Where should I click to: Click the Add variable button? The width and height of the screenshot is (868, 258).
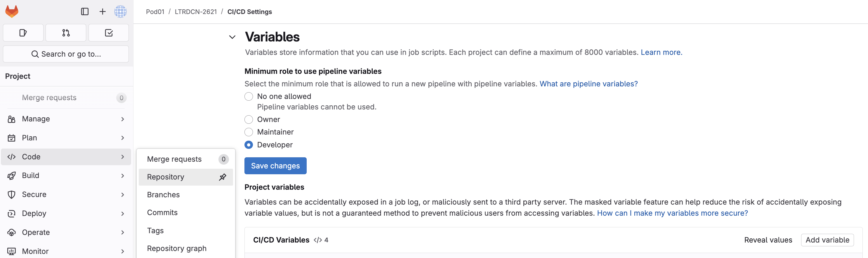[x=827, y=240]
